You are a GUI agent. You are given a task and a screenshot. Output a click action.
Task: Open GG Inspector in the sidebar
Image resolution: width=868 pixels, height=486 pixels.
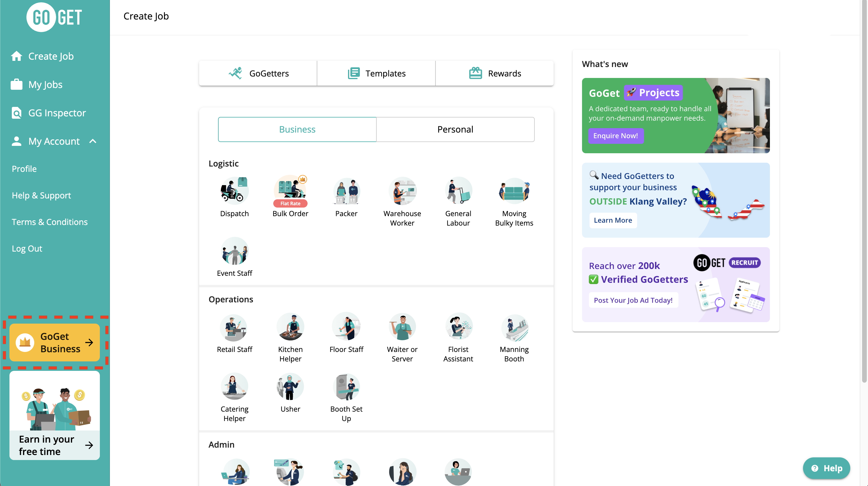pyautogui.click(x=48, y=113)
